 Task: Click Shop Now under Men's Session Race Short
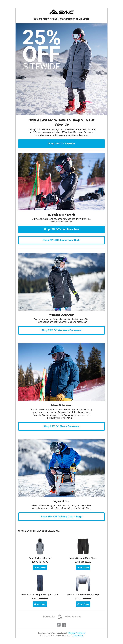[83, 567]
